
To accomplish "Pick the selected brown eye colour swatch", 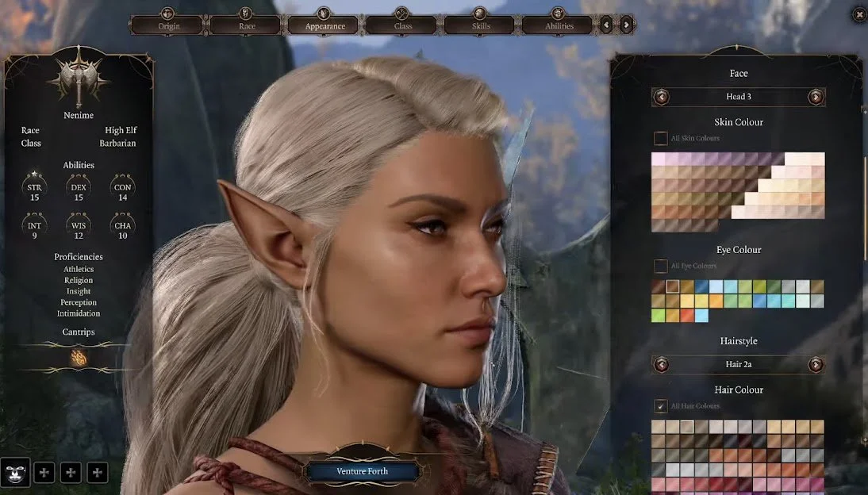I will pos(673,286).
